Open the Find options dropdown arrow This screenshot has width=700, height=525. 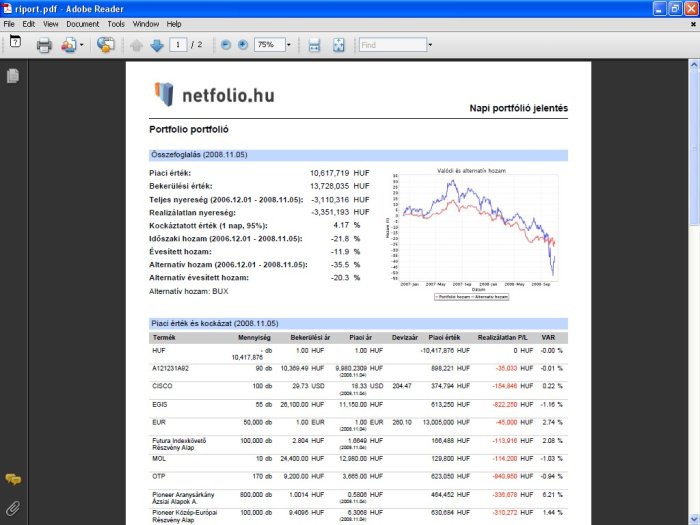pos(430,45)
